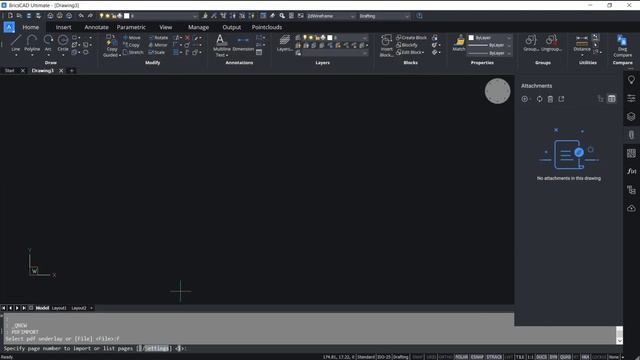Click the refresh icon in Attachments panel
This screenshot has height=360, width=640.
(x=539, y=99)
